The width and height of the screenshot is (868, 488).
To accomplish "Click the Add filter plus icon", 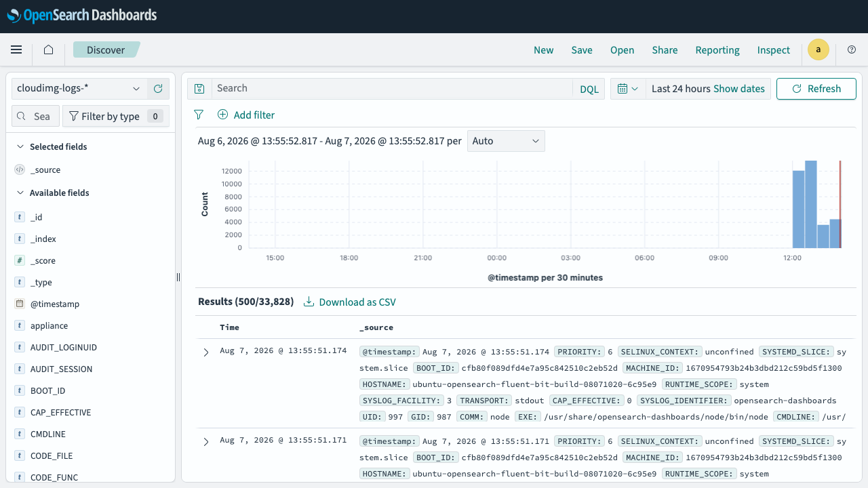I will [x=222, y=115].
